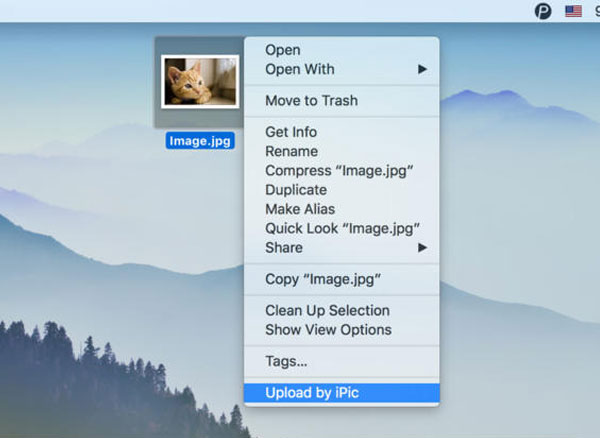Click Upload by iPic

click(342, 393)
